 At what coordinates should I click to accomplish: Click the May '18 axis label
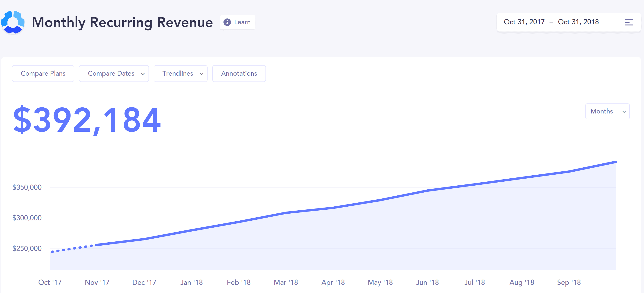pos(380,282)
